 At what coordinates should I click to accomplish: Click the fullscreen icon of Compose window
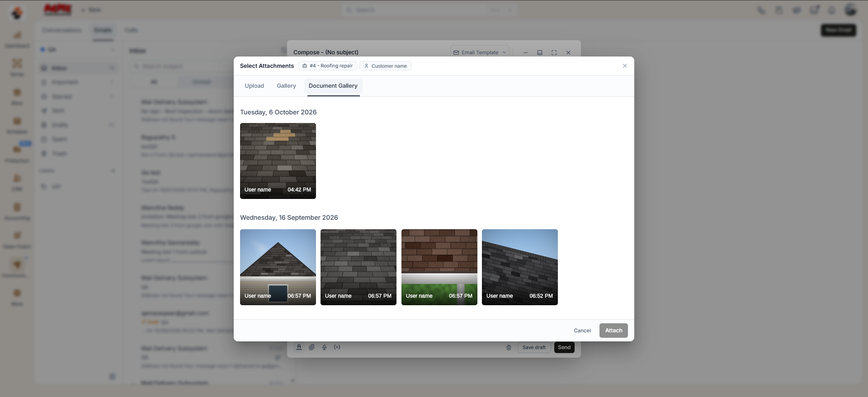(554, 52)
